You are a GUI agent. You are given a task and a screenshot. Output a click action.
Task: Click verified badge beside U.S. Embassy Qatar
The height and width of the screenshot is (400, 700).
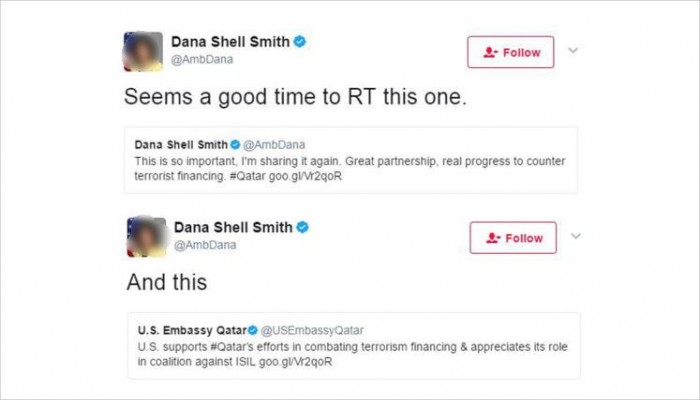pyautogui.click(x=254, y=329)
